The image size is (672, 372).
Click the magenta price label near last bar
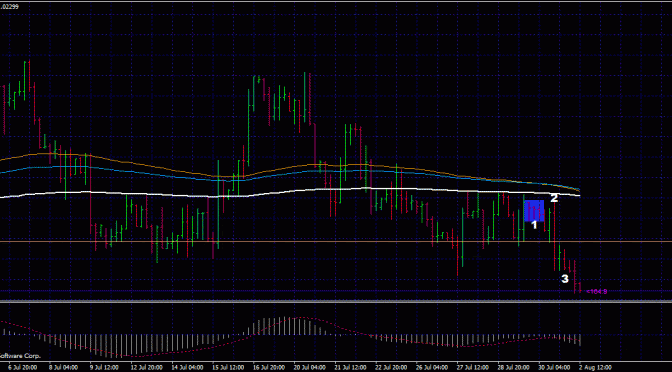pos(596,291)
